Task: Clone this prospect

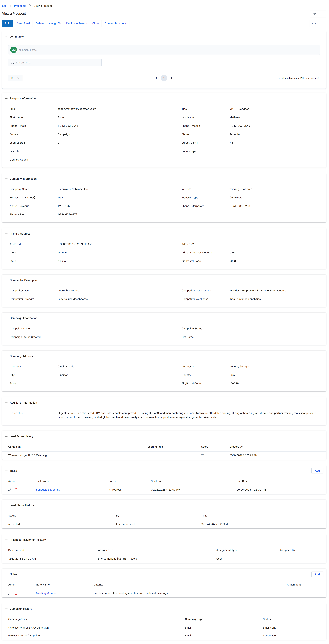Action: pyautogui.click(x=96, y=24)
